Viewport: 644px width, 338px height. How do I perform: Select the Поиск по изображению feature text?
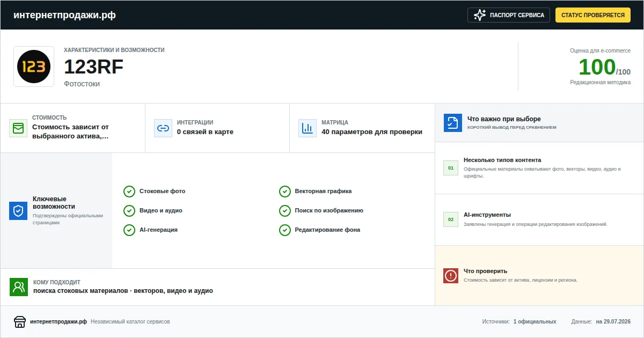coord(329,211)
